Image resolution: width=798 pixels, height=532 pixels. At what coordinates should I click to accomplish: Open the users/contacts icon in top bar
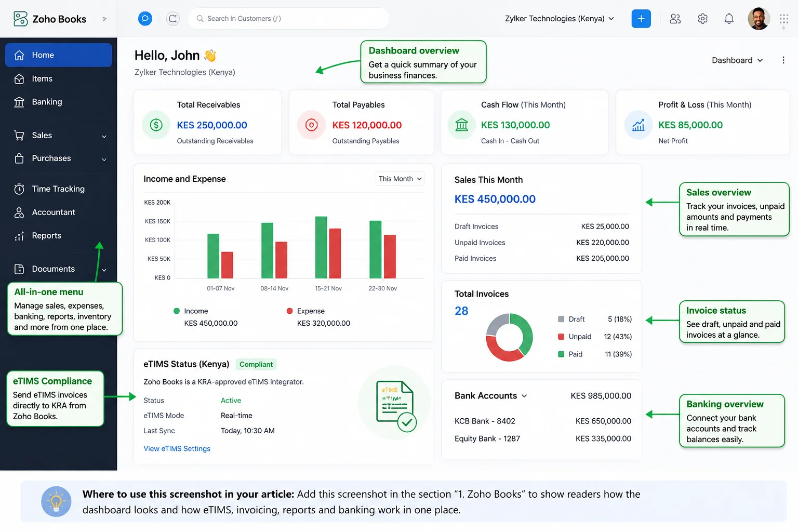tap(675, 19)
